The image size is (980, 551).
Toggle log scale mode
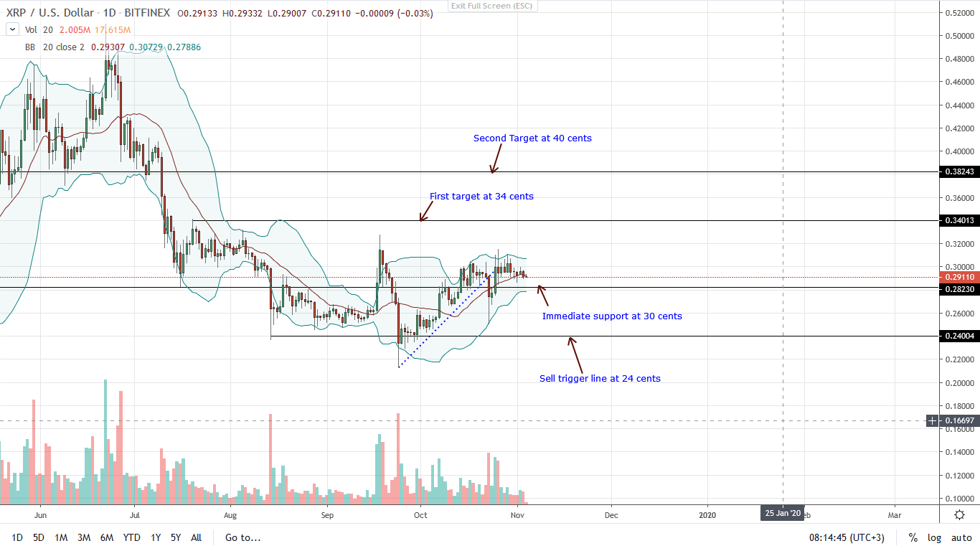tap(934, 537)
